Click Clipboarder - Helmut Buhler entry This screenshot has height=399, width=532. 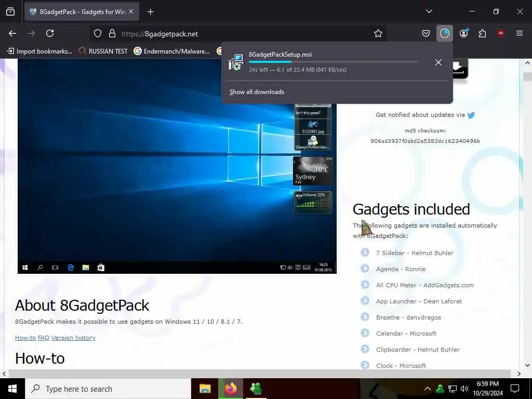click(418, 350)
